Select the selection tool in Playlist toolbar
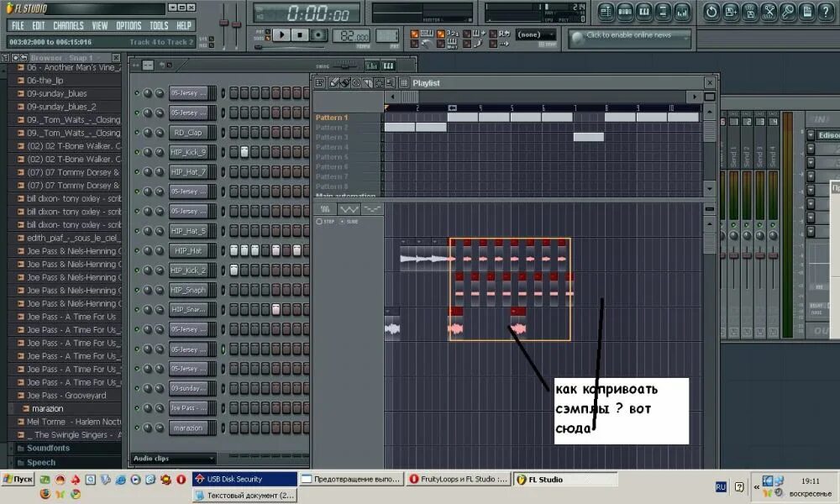This screenshot has width=840, height=504. click(x=379, y=82)
